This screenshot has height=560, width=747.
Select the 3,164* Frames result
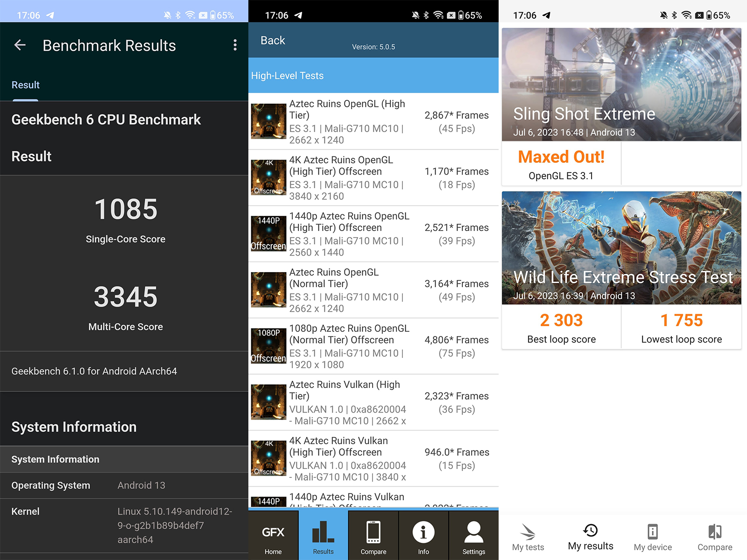pyautogui.click(x=457, y=284)
